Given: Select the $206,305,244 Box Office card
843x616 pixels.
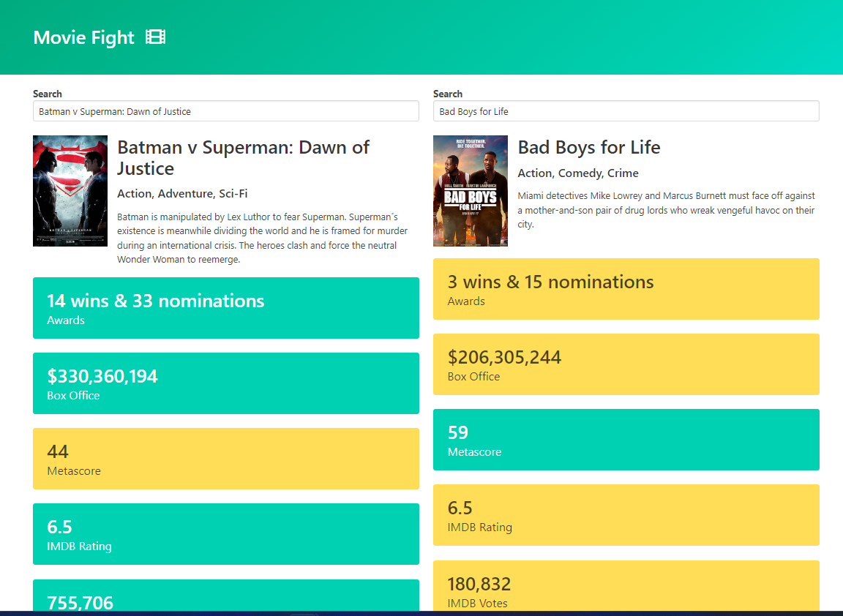Looking at the screenshot, I should (x=626, y=364).
